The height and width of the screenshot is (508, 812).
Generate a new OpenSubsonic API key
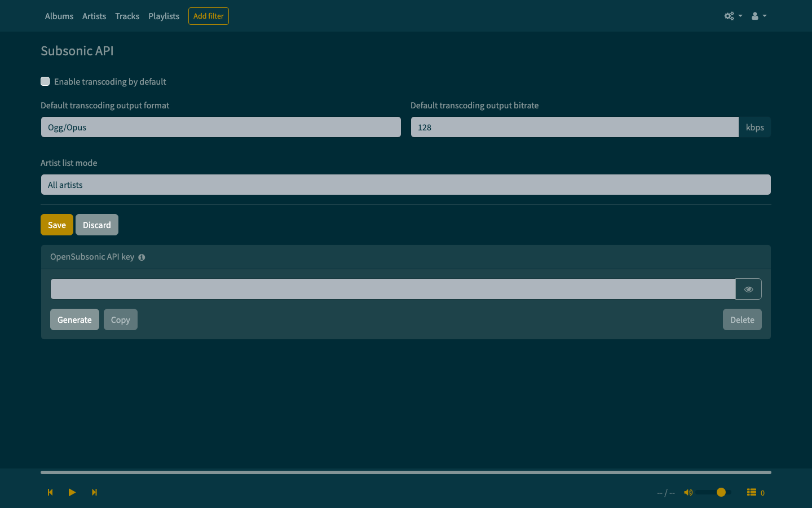(74, 319)
